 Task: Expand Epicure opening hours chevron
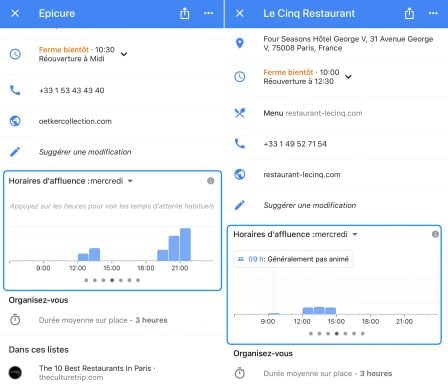(x=124, y=54)
